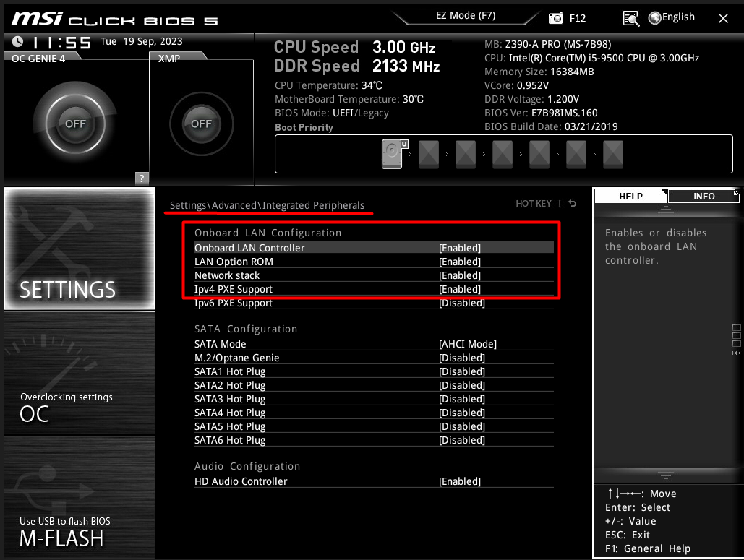Open the OC overclocking settings panel

click(79, 373)
